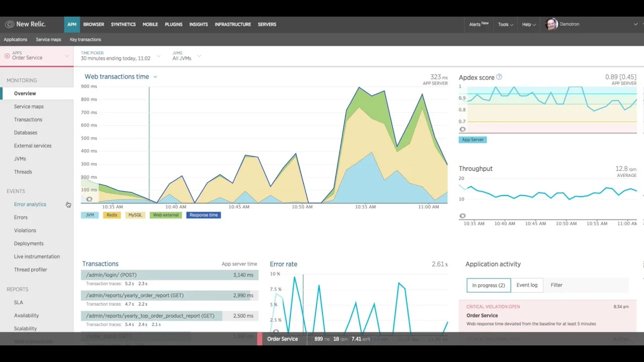Click the New Relic logo

[x=25, y=24]
